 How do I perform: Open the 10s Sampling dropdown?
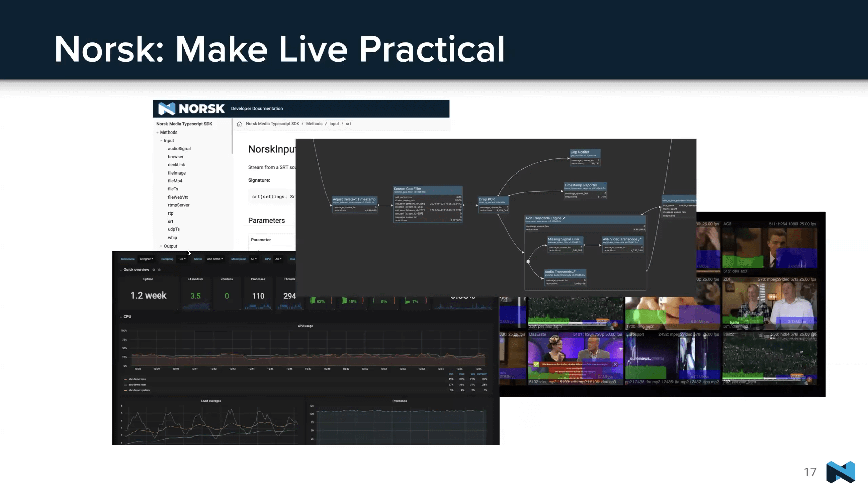coord(182,259)
